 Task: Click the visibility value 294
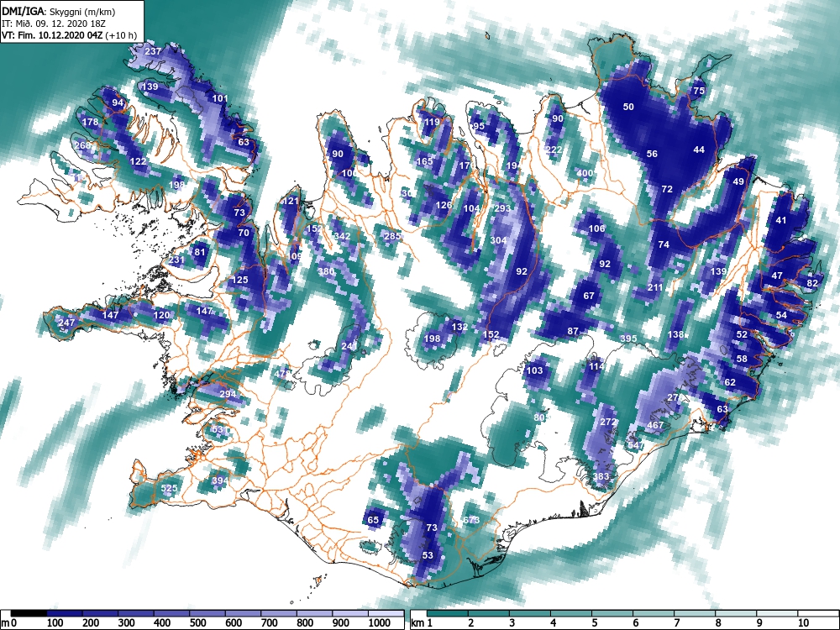tap(228, 394)
